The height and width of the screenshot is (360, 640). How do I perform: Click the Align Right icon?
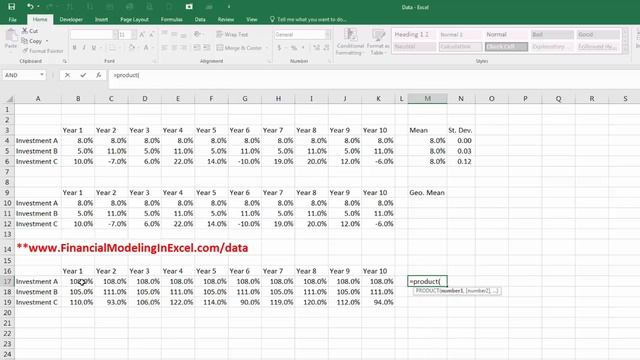coord(184,48)
